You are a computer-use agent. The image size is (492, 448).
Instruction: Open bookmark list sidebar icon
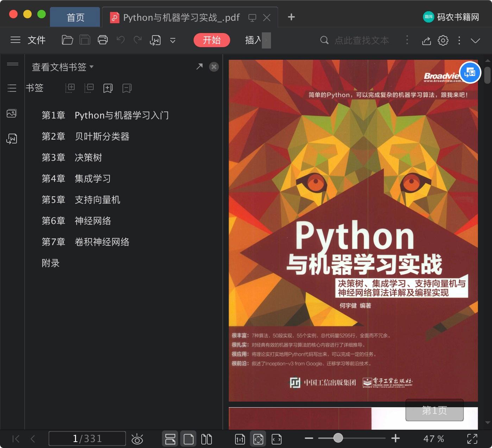coord(12,88)
